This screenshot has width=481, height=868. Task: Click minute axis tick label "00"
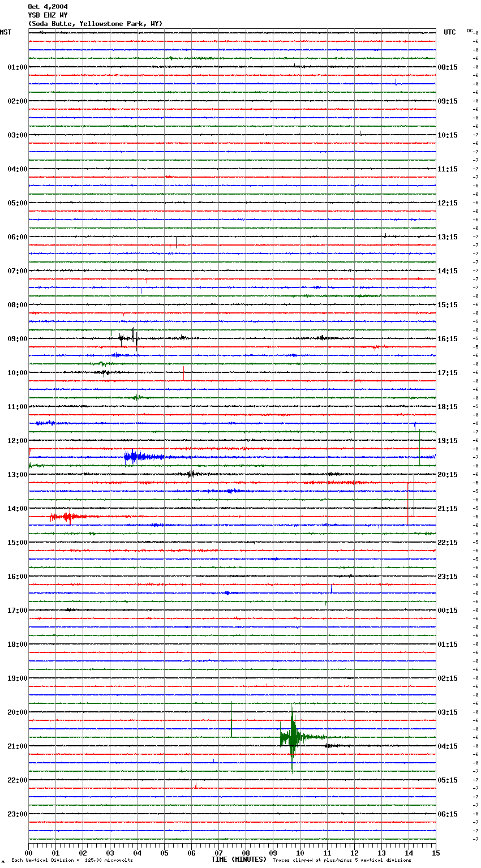[29, 852]
